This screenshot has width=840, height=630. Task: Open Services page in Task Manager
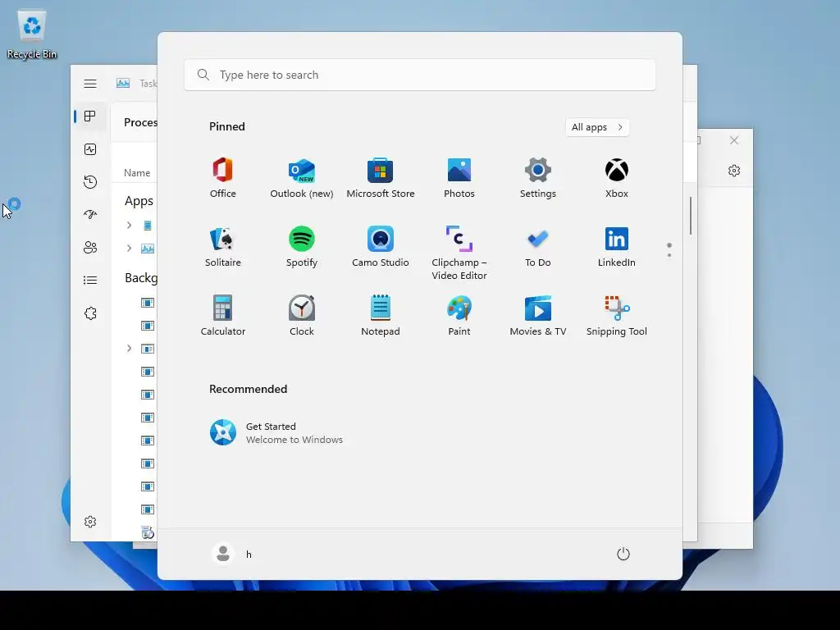point(90,313)
